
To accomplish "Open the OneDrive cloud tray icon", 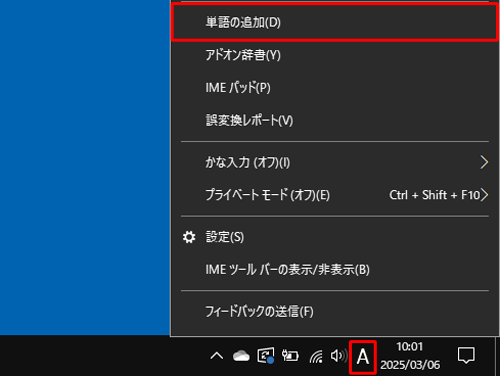I will 241,356.
